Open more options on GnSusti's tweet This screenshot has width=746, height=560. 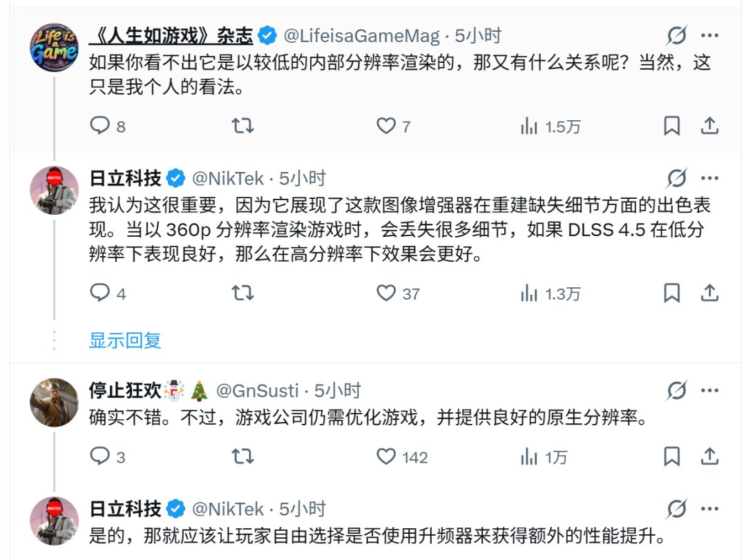[711, 391]
